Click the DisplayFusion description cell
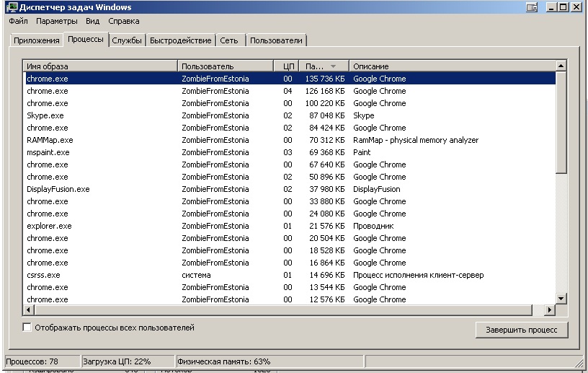Viewport: 588px width, 373px height. 376,189
